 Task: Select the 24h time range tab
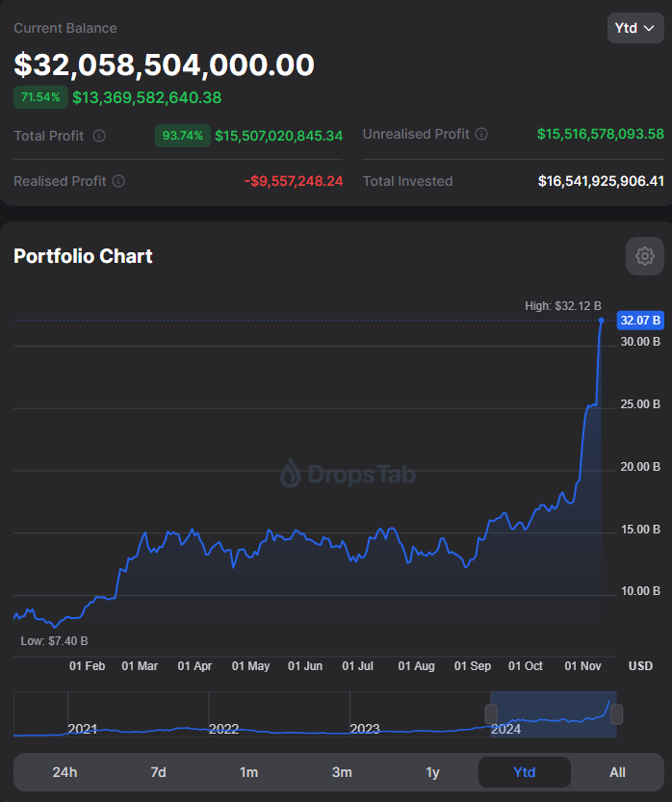coord(65,772)
